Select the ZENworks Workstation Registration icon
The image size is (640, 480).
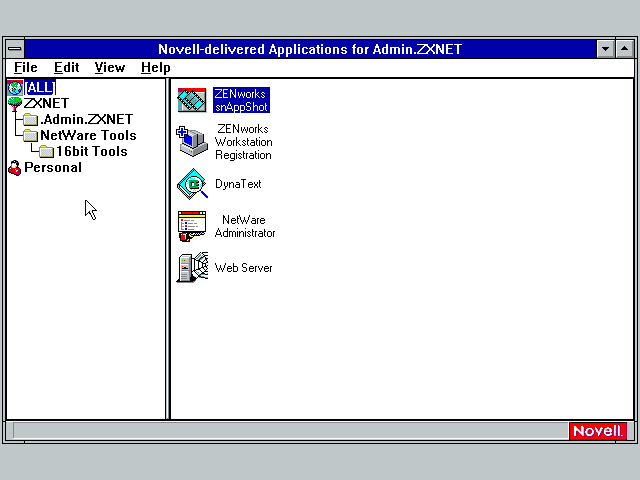tap(192, 142)
